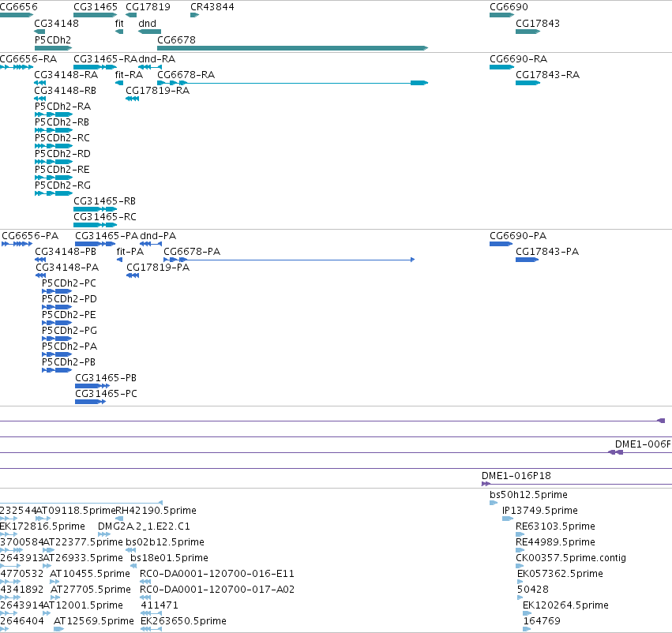
Task: Click EST EK263650.5prime
Action: click(183, 621)
